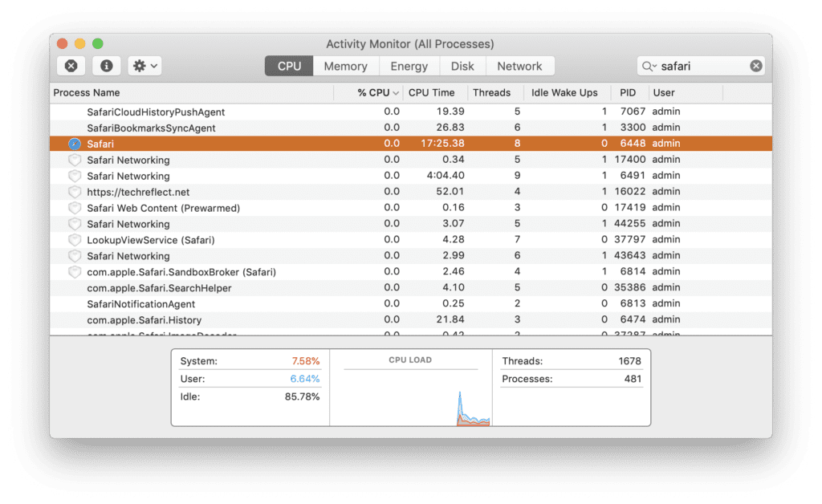This screenshot has width=822, height=504.
Task: Sort by % CPU column header
Action: 368,93
